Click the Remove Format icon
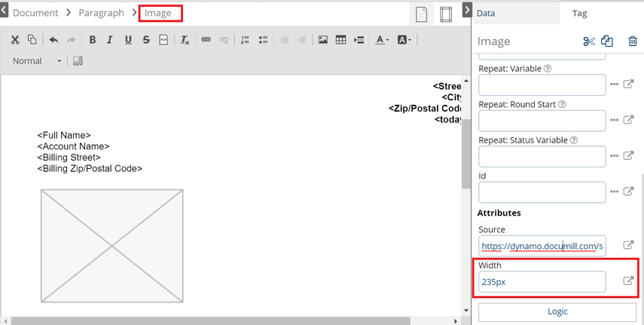 [x=185, y=40]
